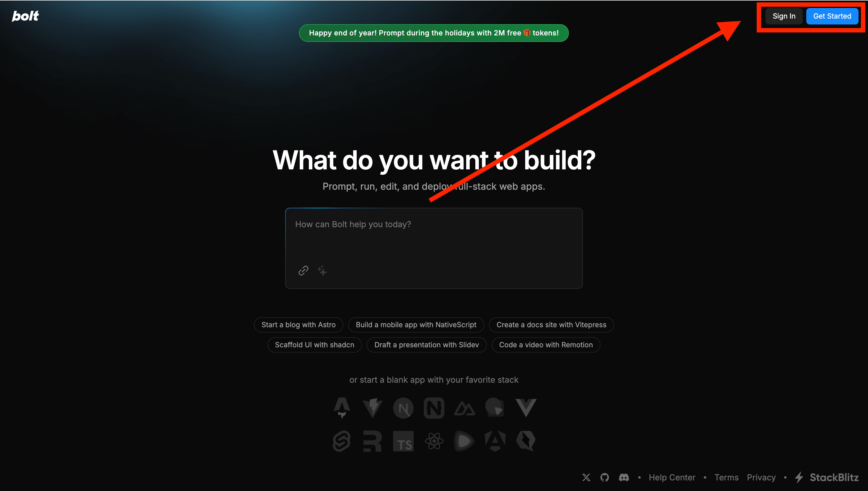The height and width of the screenshot is (491, 868).
Task: Pick 'Code a video with Remotion' suggestion
Action: [546, 345]
